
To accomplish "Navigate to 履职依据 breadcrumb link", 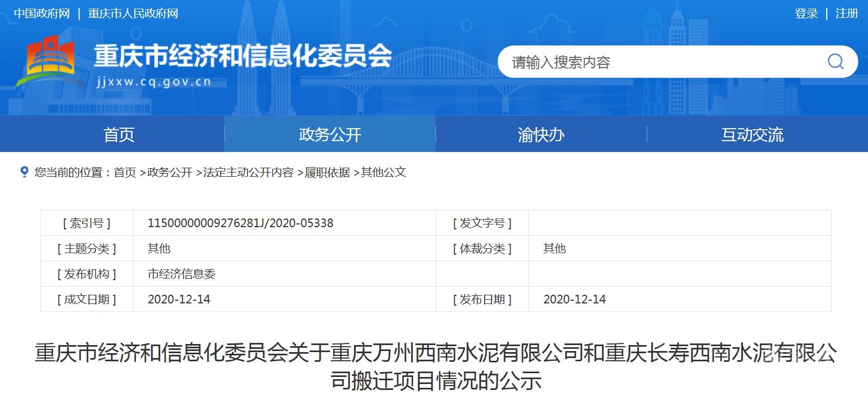I will [x=327, y=173].
